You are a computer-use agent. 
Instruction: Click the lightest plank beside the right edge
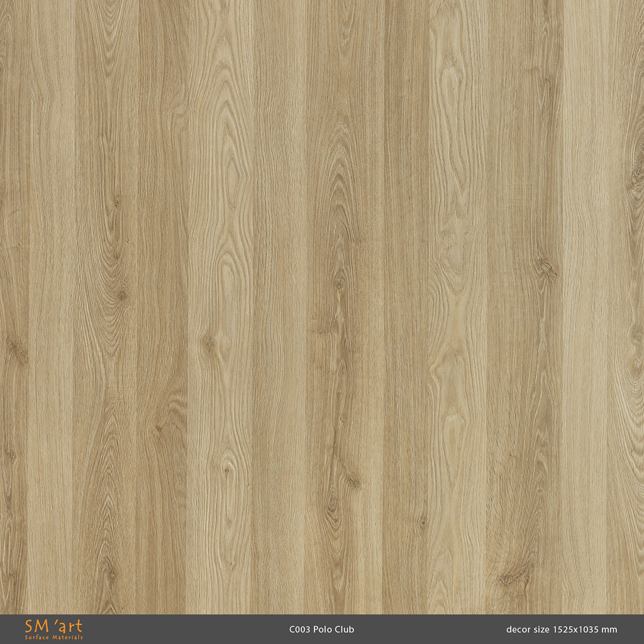(x=584, y=314)
